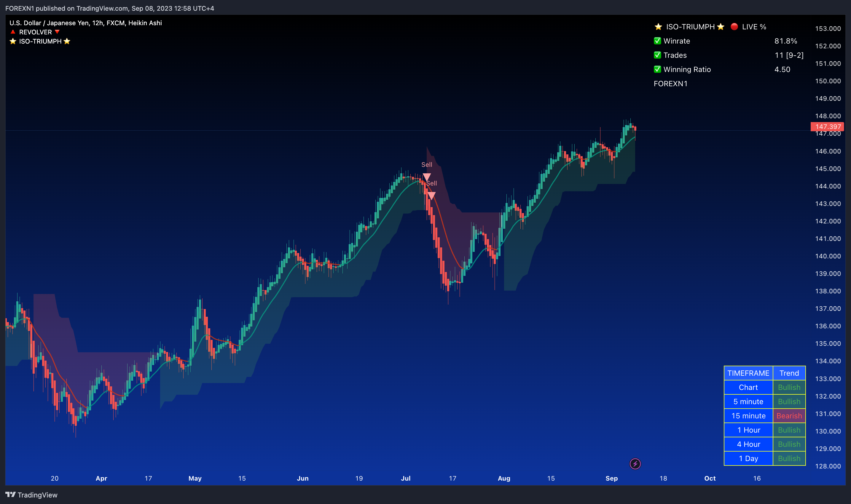The height and width of the screenshot is (504, 851).
Task: Click the red REVOLVER up-triangle icon
Action: coord(13,32)
